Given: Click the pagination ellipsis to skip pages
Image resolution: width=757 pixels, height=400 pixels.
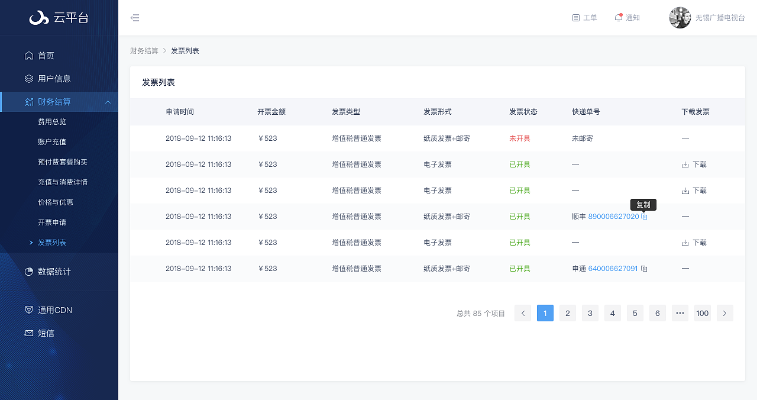Looking at the screenshot, I should pyautogui.click(x=680, y=313).
